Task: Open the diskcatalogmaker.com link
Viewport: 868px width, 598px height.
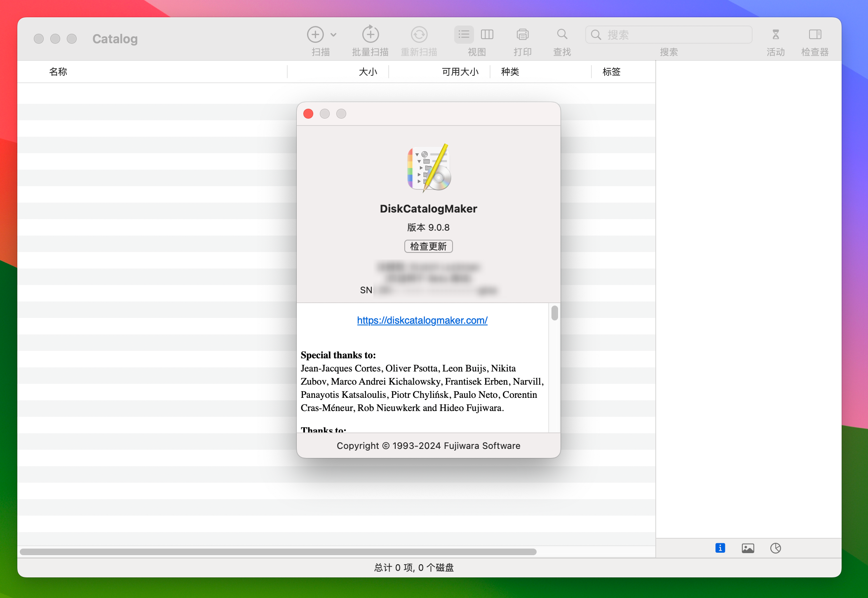Action: [422, 320]
